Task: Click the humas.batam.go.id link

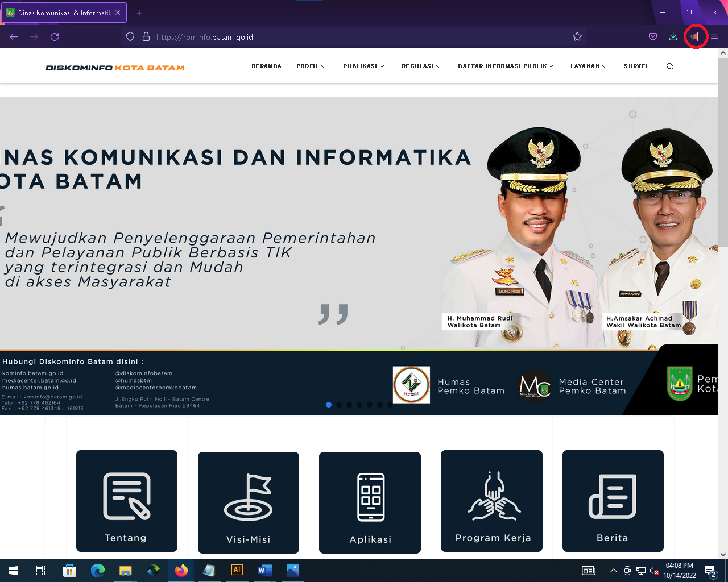Action: (30, 388)
